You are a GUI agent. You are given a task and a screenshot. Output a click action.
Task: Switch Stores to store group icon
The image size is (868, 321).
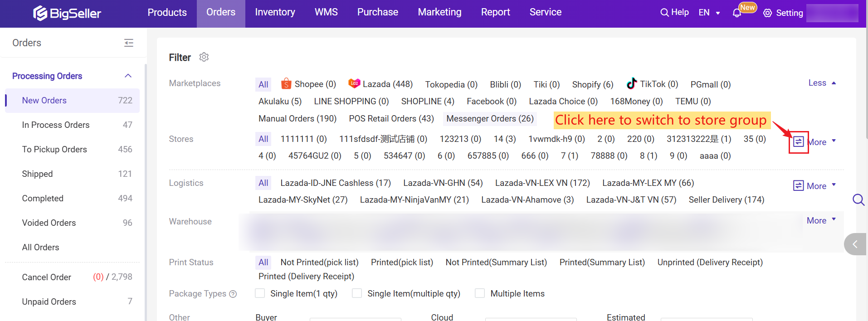pos(798,142)
